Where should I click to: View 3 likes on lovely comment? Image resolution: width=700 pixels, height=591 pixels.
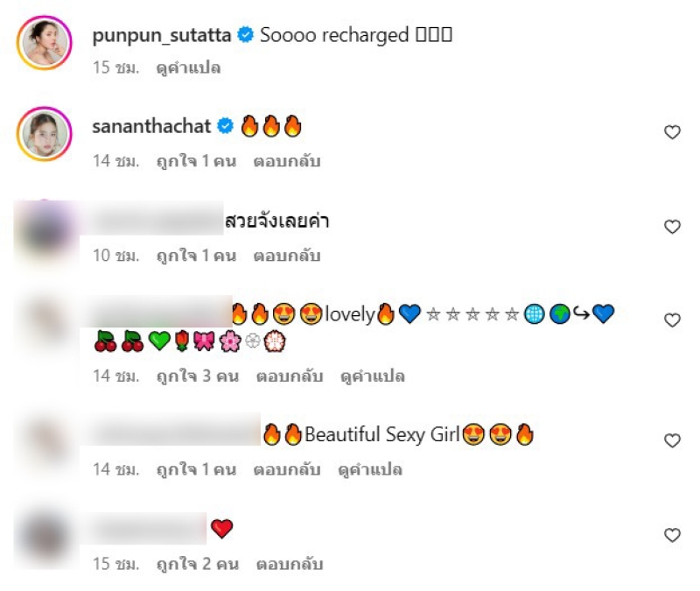198,376
